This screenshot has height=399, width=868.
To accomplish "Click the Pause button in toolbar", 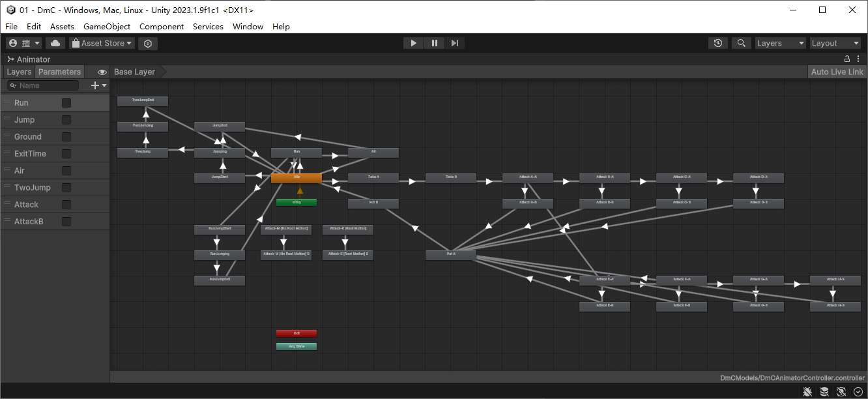I will 434,43.
